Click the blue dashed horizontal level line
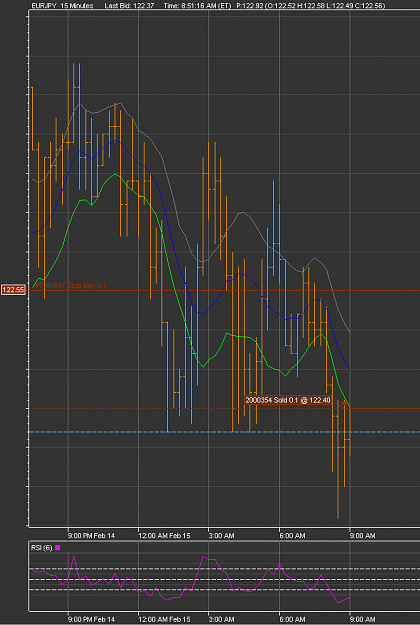The height and width of the screenshot is (625, 420). (x=224, y=432)
